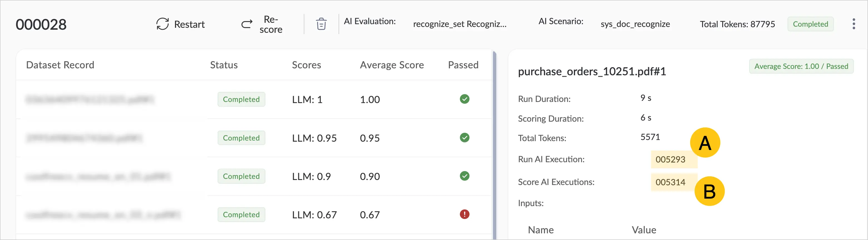Click the Status column header

pos(224,65)
